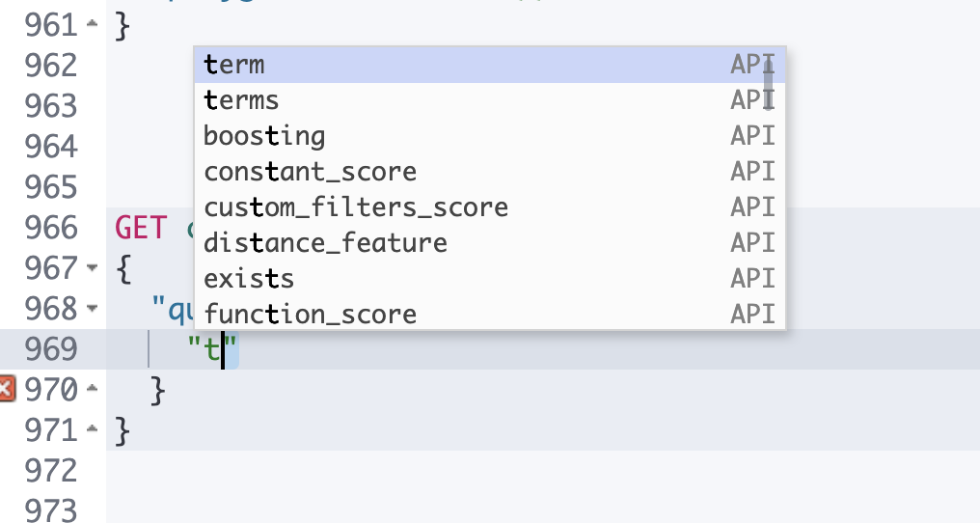This screenshot has height=523, width=980.
Task: Click the fold arrow beside line 971
Action: click(x=92, y=430)
